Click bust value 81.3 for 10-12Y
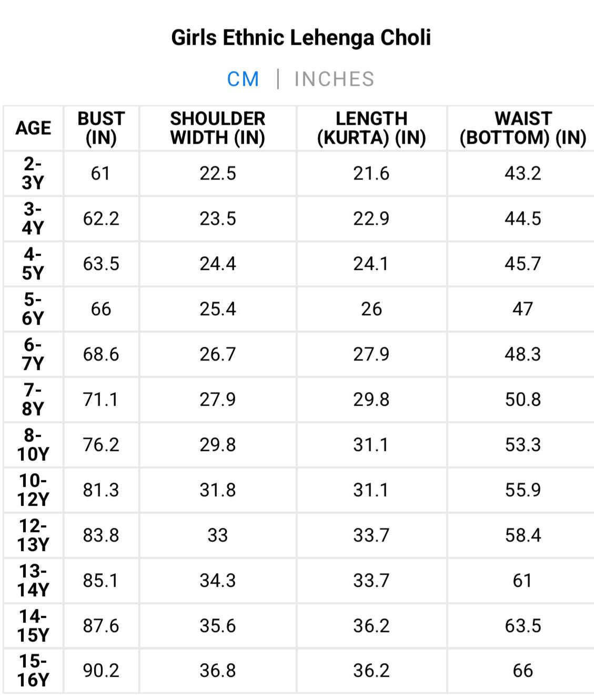Viewport: 594px width, 700px height. pos(101,490)
